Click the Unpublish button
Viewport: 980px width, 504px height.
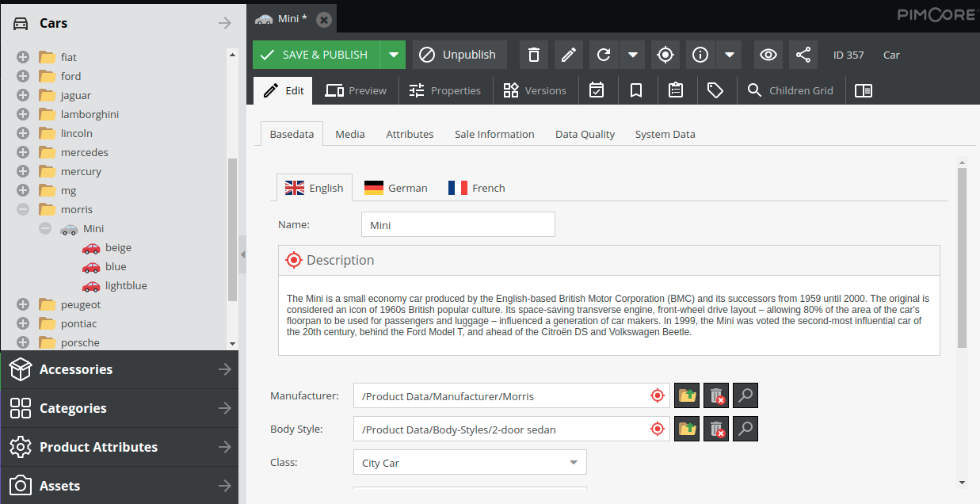[459, 55]
